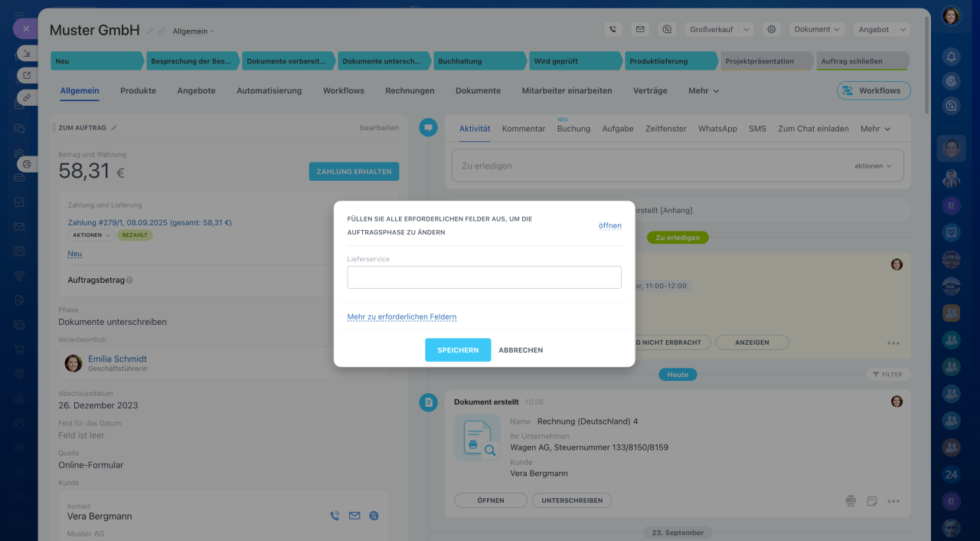
Task: Click the email envelope icon in header
Action: [x=639, y=29]
